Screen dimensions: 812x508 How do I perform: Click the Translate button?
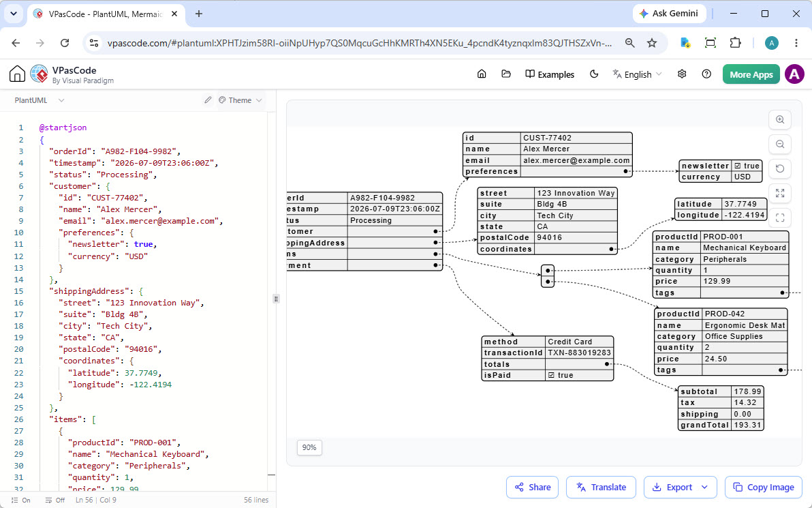coord(601,488)
